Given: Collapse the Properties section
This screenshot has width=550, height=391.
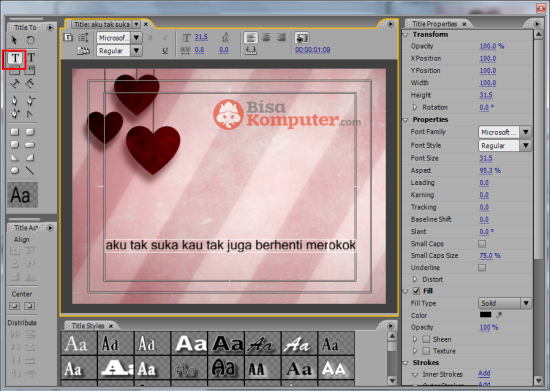Looking at the screenshot, I should (x=406, y=120).
